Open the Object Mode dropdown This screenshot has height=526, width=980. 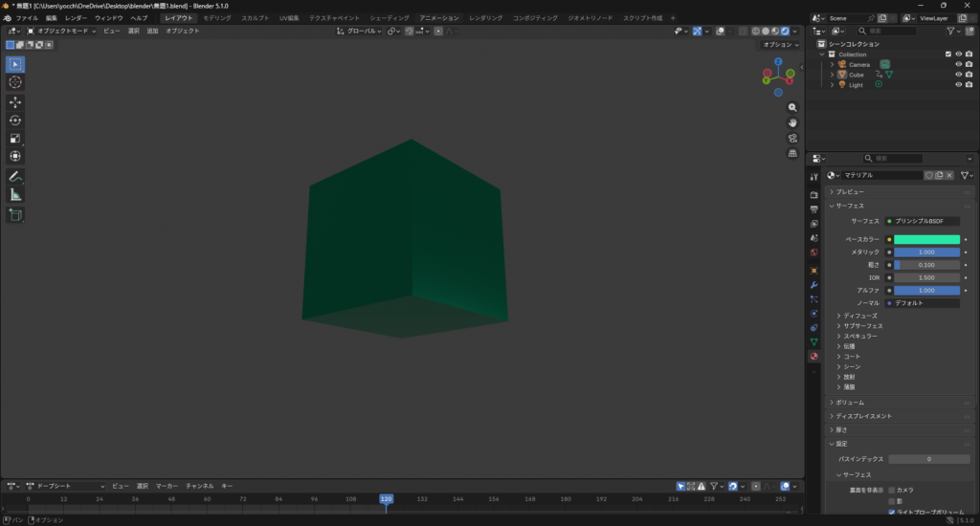62,31
